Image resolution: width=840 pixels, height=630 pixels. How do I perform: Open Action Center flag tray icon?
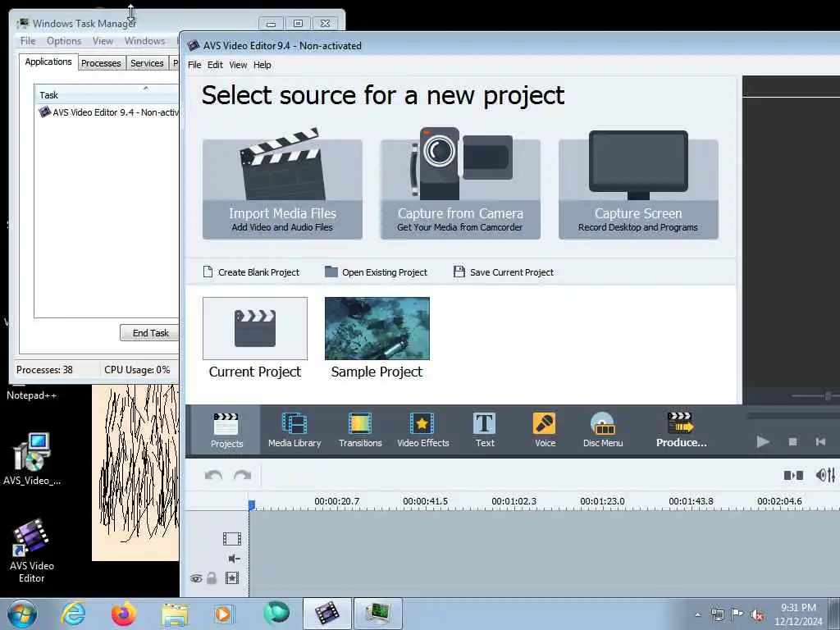(x=737, y=614)
